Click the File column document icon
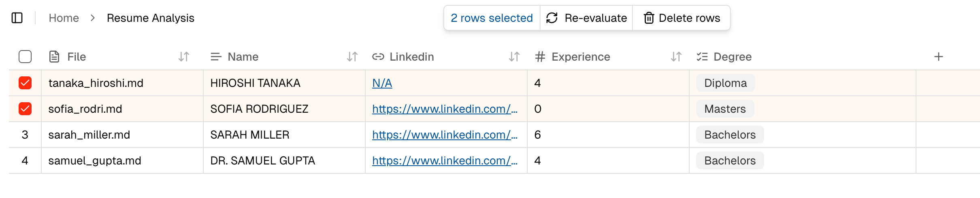980x198 pixels. tap(54, 57)
